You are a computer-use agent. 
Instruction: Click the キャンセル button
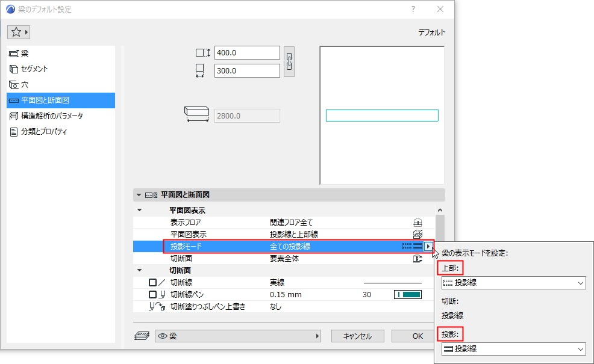[357, 336]
